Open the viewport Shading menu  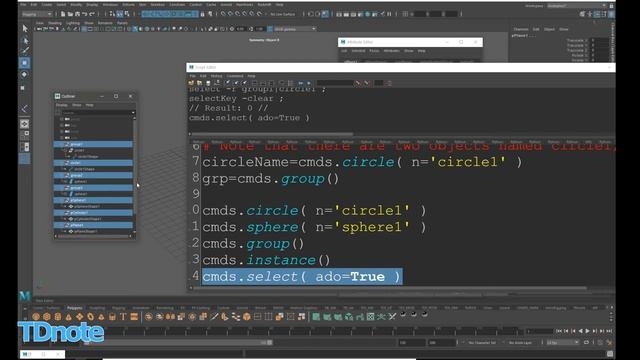point(54,23)
